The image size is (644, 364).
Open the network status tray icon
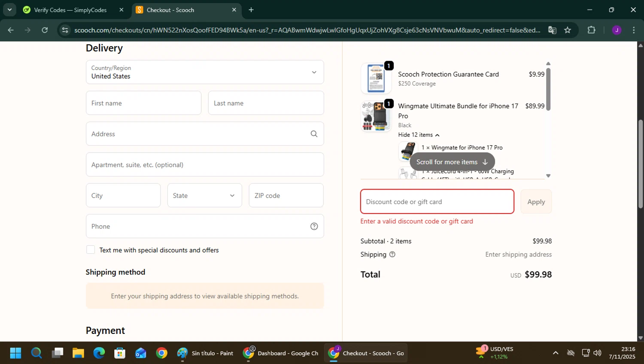pyautogui.click(x=585, y=353)
